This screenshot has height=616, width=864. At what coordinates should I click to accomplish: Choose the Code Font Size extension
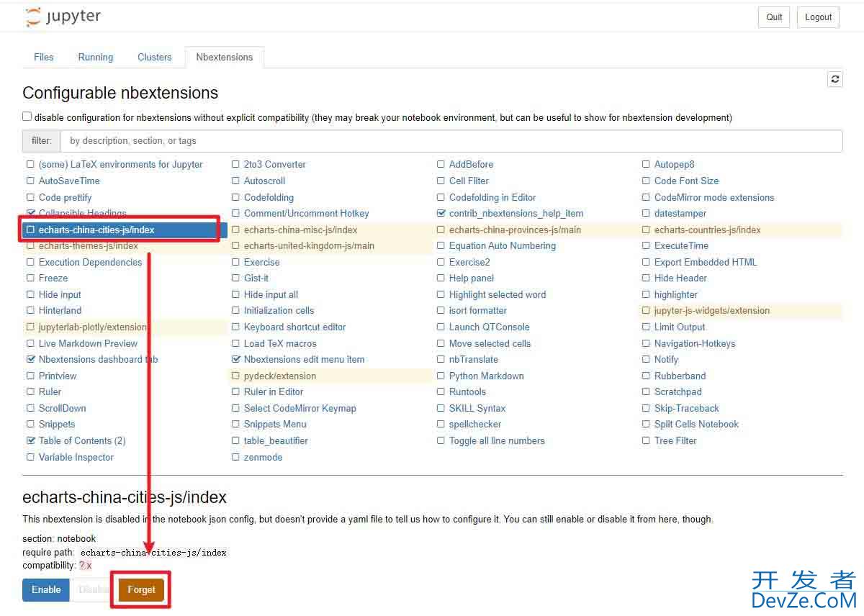click(x=686, y=181)
